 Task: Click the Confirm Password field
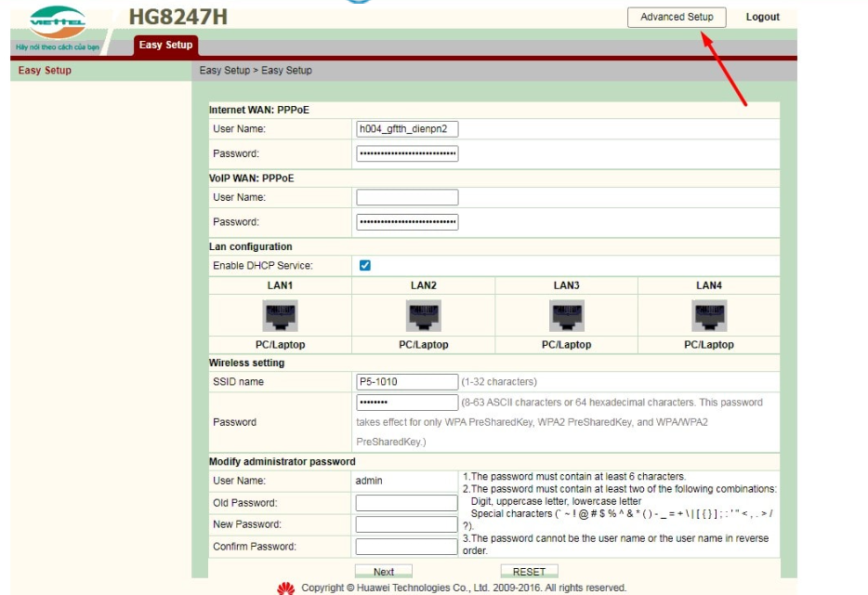(407, 547)
